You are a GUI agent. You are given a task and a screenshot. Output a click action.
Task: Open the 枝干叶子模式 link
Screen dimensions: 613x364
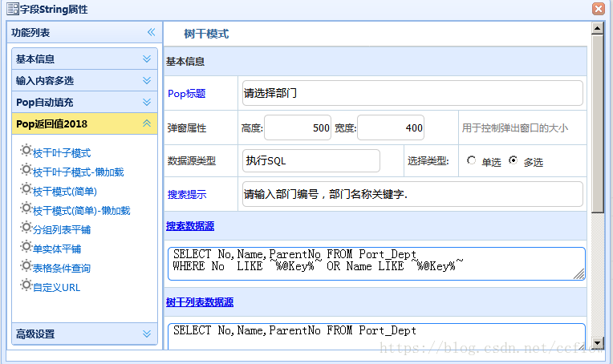tap(62, 153)
